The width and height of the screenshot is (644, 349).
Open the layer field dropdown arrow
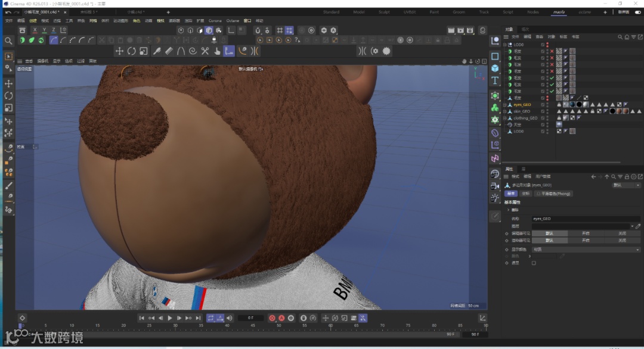[x=632, y=226]
